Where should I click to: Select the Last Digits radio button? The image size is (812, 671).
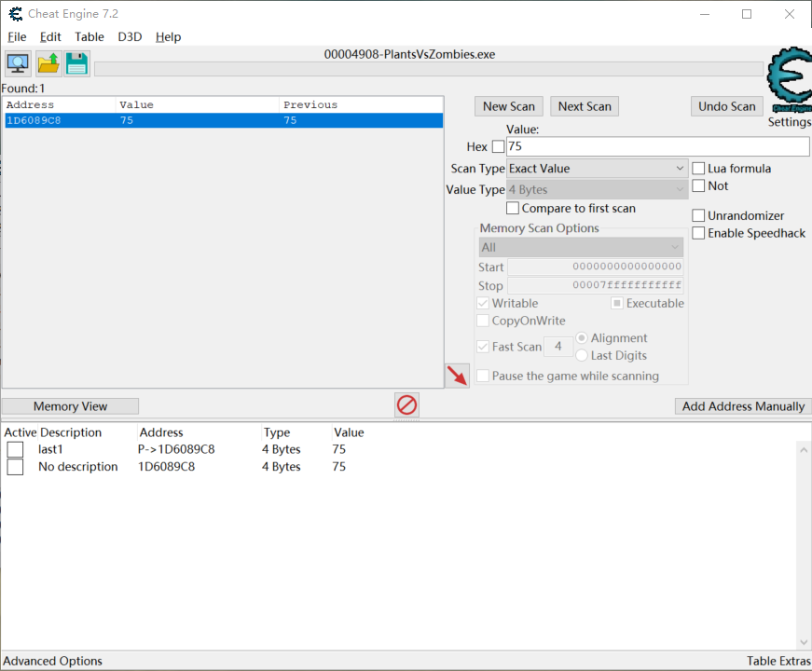582,355
